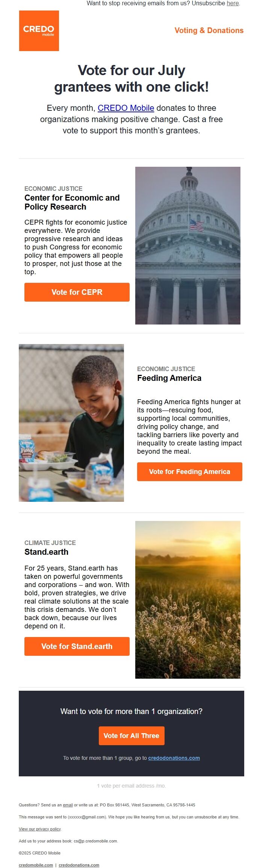Click the Vote for All Three button
263x868 pixels.
tap(131, 736)
